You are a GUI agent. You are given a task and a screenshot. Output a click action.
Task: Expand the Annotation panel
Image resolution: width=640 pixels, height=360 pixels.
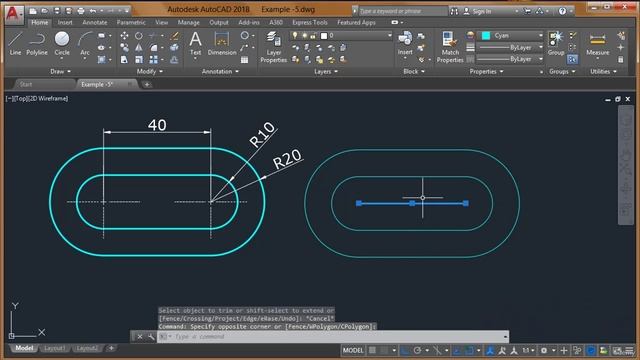pyautogui.click(x=220, y=71)
